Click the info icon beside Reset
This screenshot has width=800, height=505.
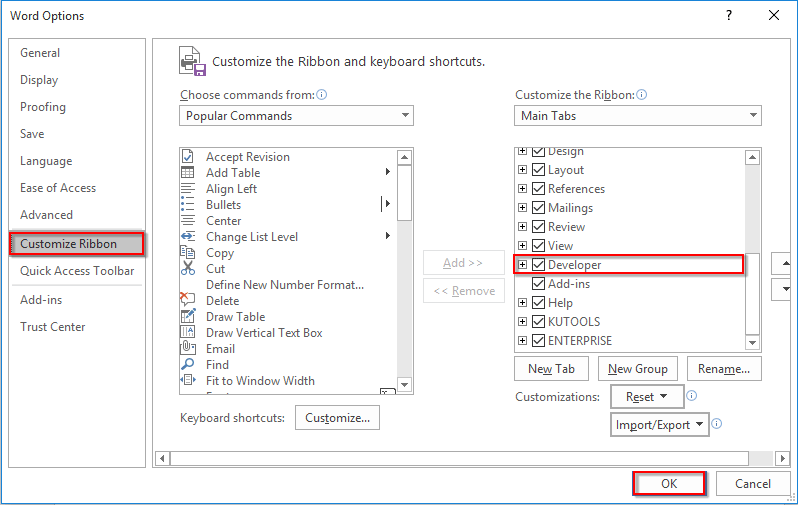point(691,396)
